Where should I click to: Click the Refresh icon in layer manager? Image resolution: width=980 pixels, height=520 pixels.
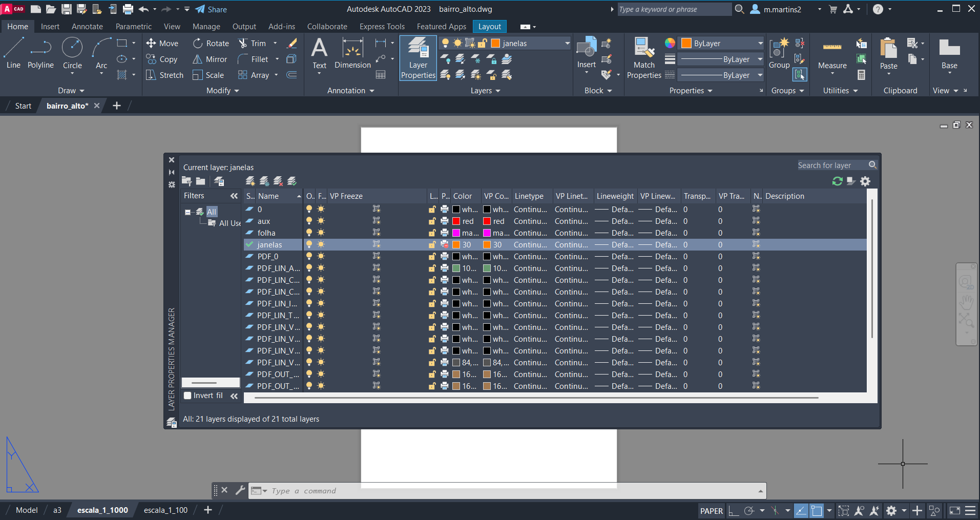pos(838,181)
